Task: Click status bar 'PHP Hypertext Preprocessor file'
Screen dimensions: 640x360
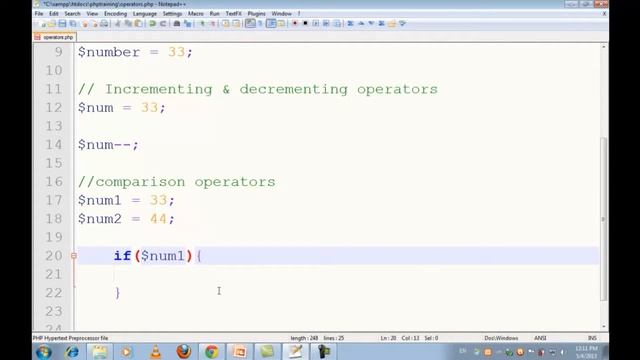Action: click(71, 338)
